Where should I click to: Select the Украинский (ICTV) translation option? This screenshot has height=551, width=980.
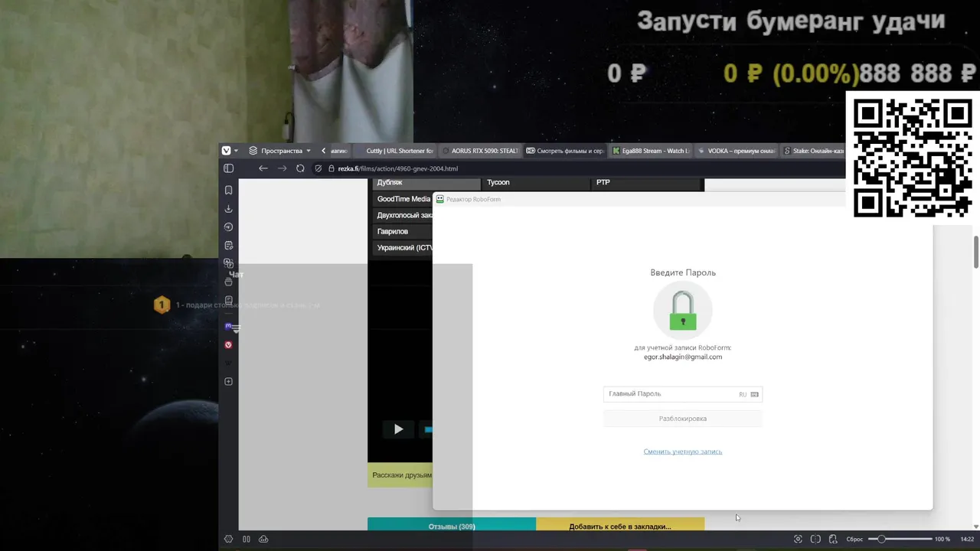click(403, 247)
